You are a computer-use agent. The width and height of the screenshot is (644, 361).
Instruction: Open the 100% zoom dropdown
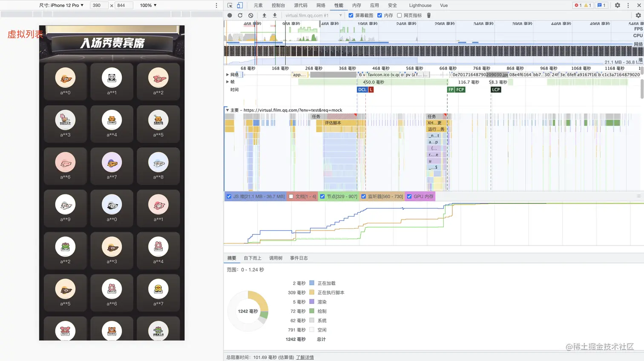[148, 6]
